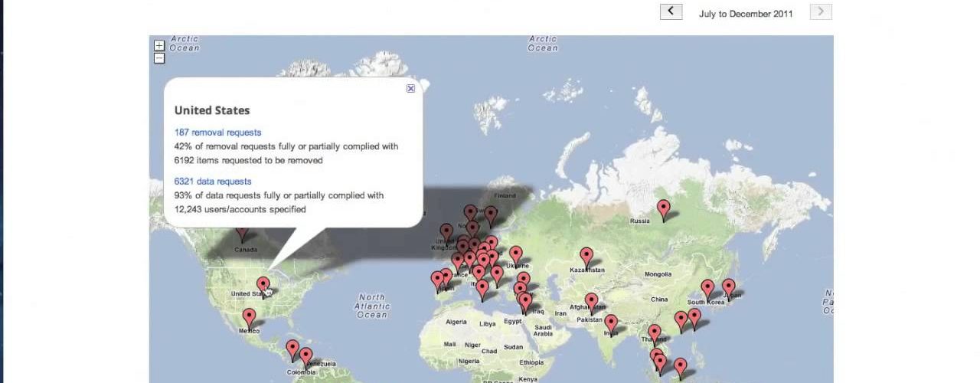Click the Colombia map marker
980x383 pixels.
click(292, 349)
